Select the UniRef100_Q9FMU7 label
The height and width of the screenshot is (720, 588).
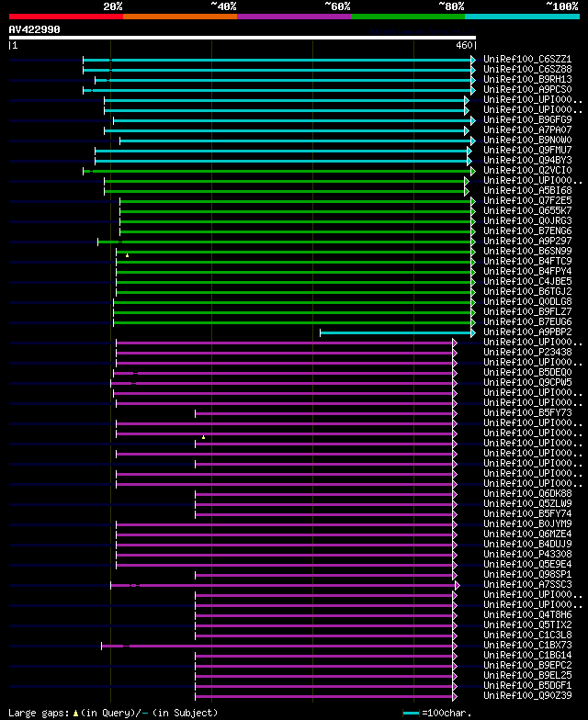click(x=527, y=151)
